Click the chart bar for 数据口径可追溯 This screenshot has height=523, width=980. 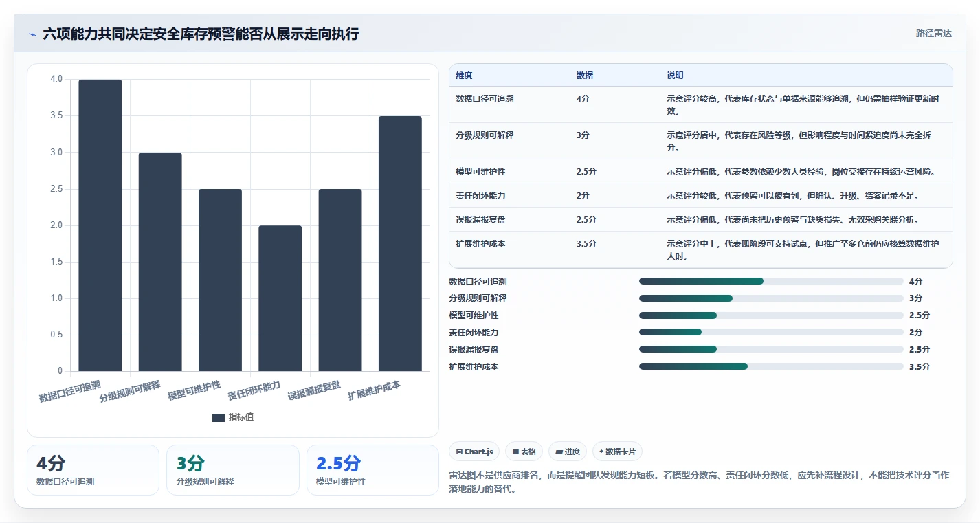click(100, 225)
